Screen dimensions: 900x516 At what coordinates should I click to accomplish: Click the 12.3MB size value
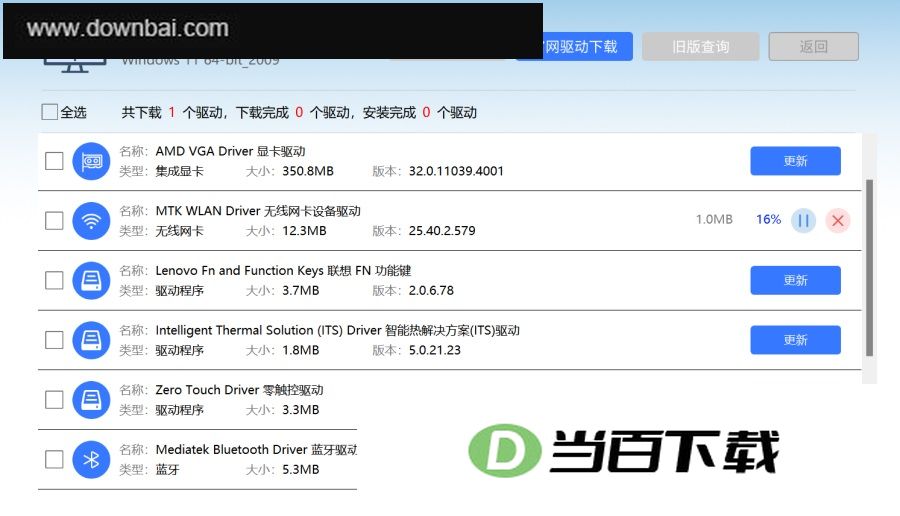pyautogui.click(x=304, y=231)
